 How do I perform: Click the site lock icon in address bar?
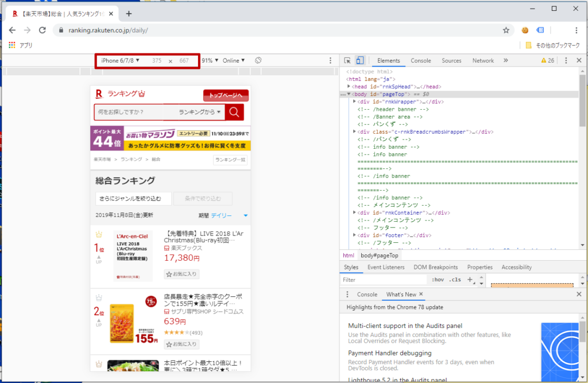pyautogui.click(x=61, y=30)
